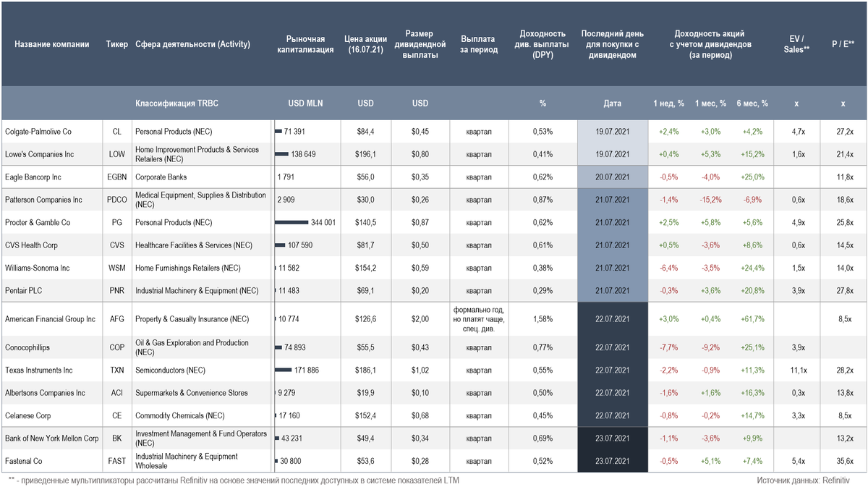Click the 'P / E**' column header
Screen dimensions: 868x487
(x=843, y=44)
